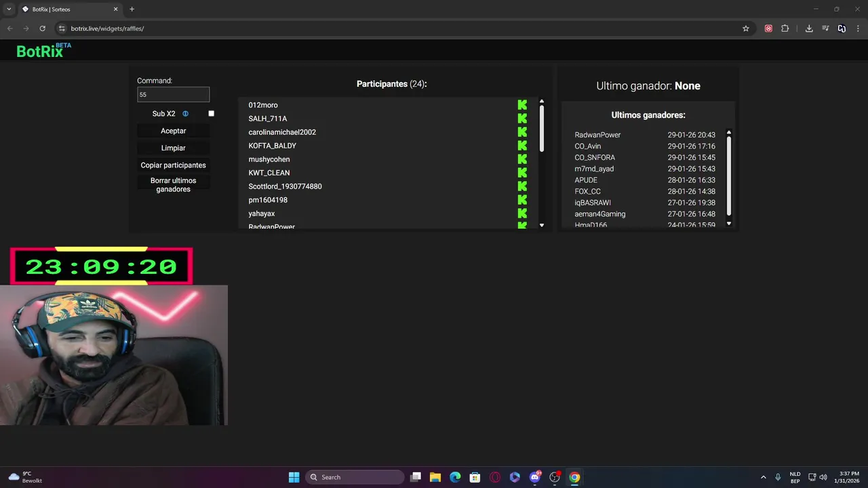Screen dimensions: 868x488
Task: Open Discord from taskbar
Action: click(535, 477)
